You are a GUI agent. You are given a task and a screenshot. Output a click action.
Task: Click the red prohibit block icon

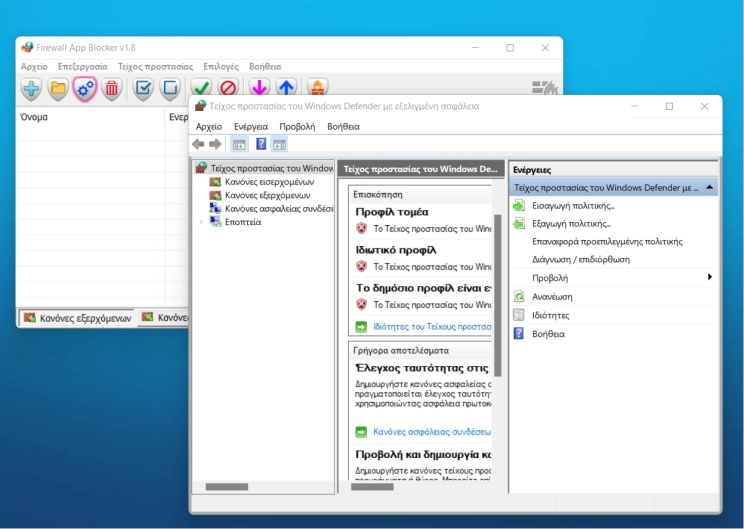tap(228, 87)
